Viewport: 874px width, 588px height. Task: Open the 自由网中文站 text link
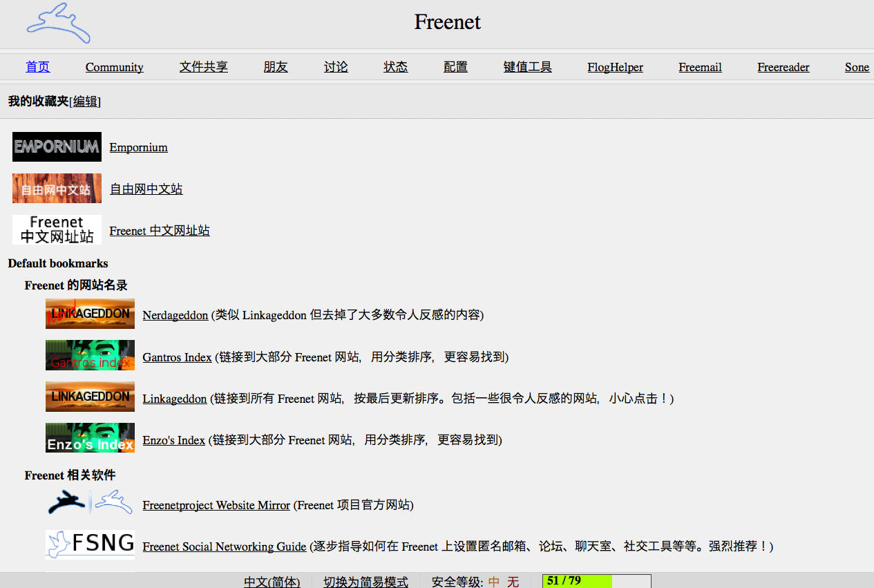pyautogui.click(x=146, y=189)
